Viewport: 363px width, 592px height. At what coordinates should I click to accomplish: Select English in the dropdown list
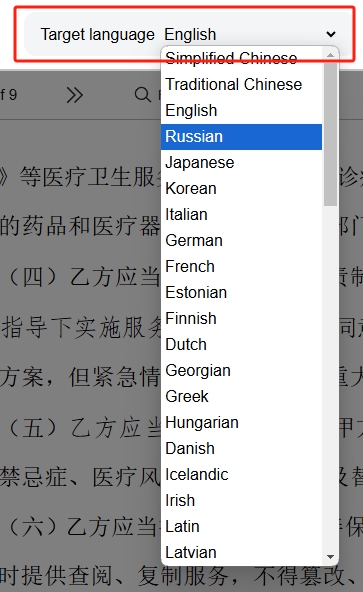pyautogui.click(x=241, y=111)
